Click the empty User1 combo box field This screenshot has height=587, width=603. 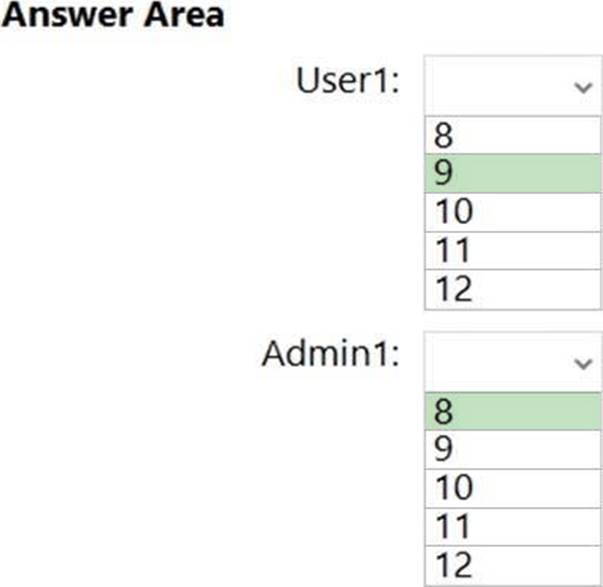pos(500,87)
